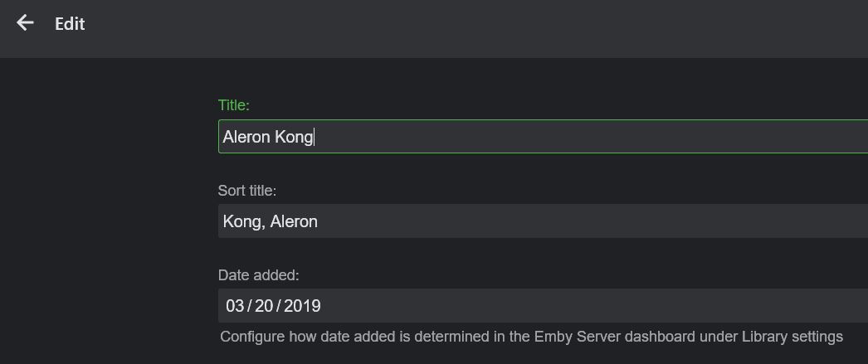
Task: Click the Date added label
Action: point(258,275)
